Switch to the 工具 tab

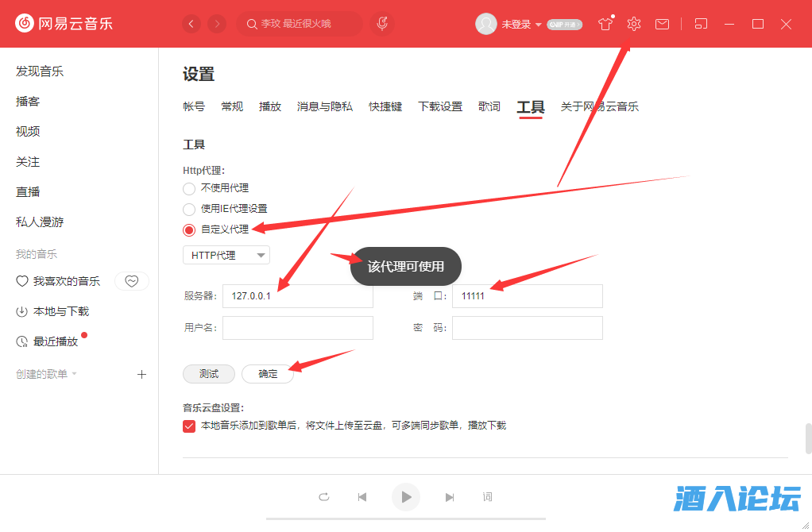(530, 108)
